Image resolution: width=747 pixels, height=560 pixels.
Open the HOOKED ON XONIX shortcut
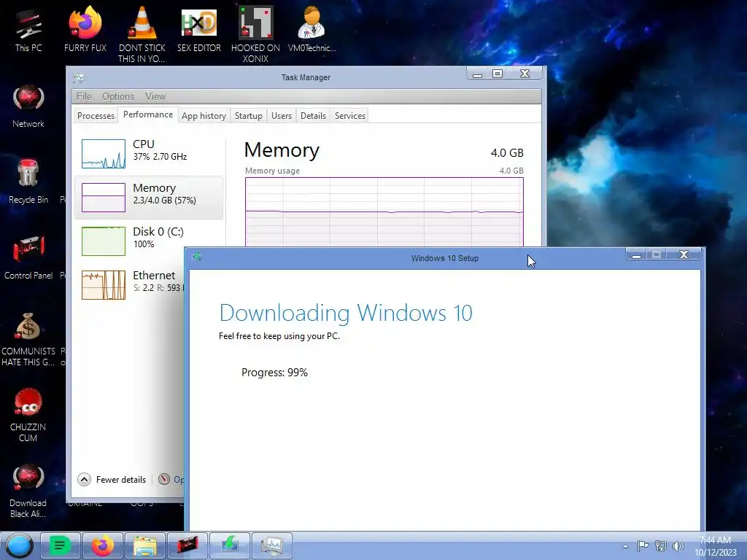tap(255, 34)
